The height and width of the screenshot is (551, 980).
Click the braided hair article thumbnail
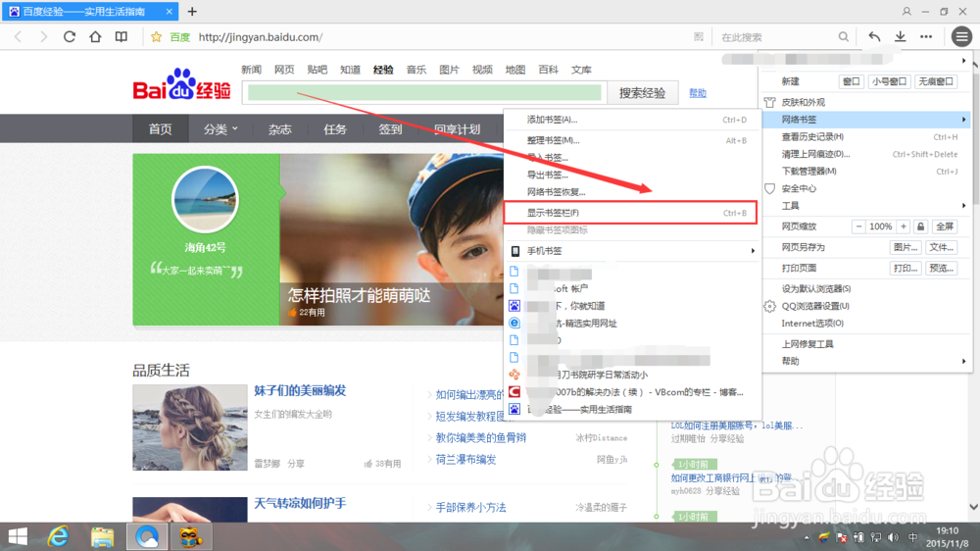pos(190,427)
